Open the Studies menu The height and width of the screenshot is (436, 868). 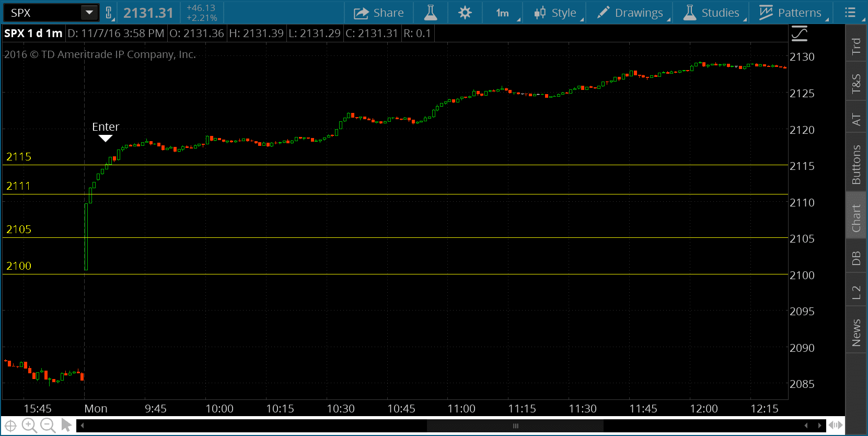711,13
